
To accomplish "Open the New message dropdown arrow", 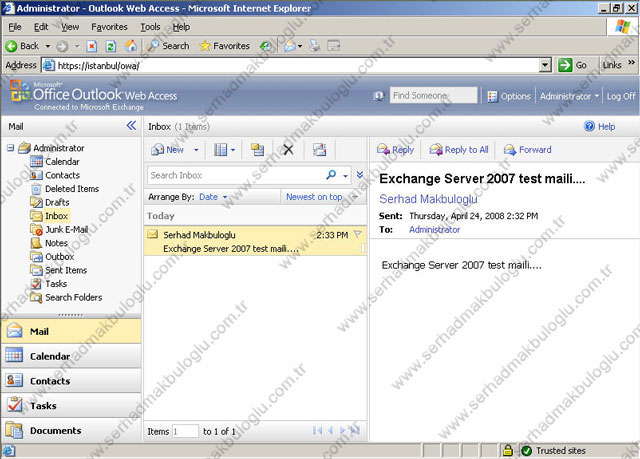I will coord(196,150).
